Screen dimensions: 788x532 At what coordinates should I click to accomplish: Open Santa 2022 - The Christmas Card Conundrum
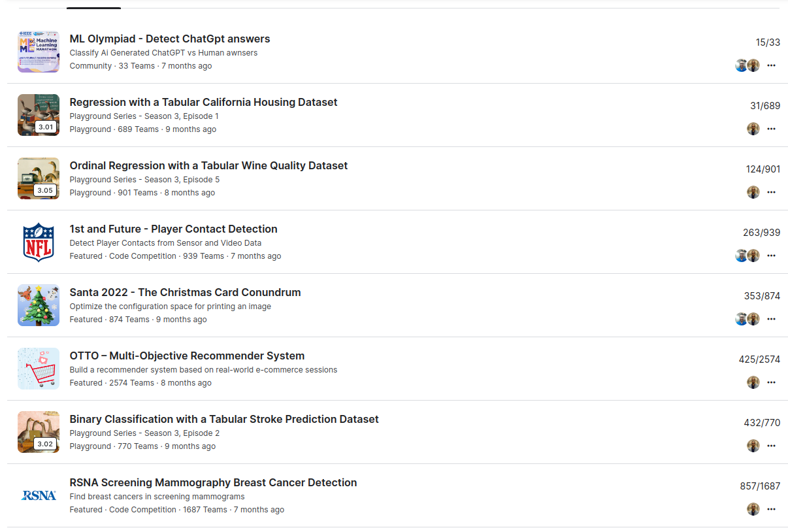(185, 293)
